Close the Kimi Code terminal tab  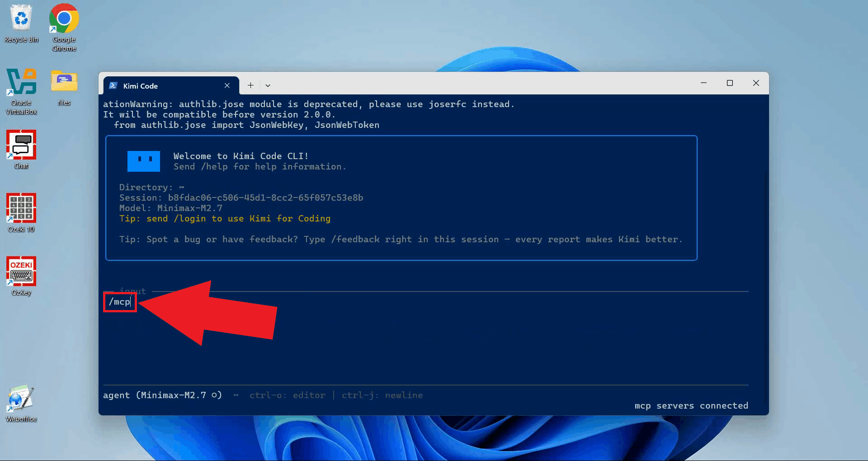click(227, 85)
